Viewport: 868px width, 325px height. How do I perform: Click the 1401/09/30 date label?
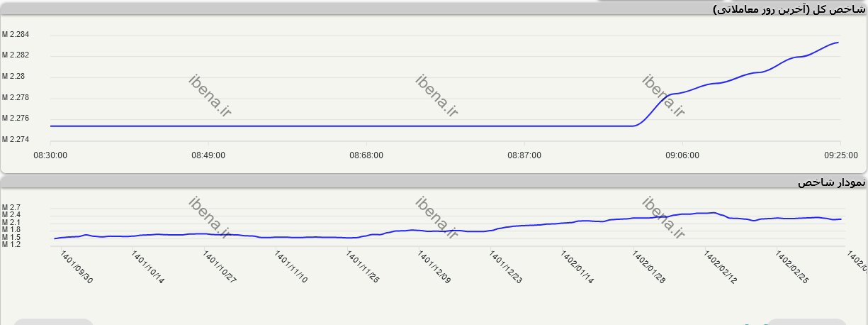tap(77, 268)
